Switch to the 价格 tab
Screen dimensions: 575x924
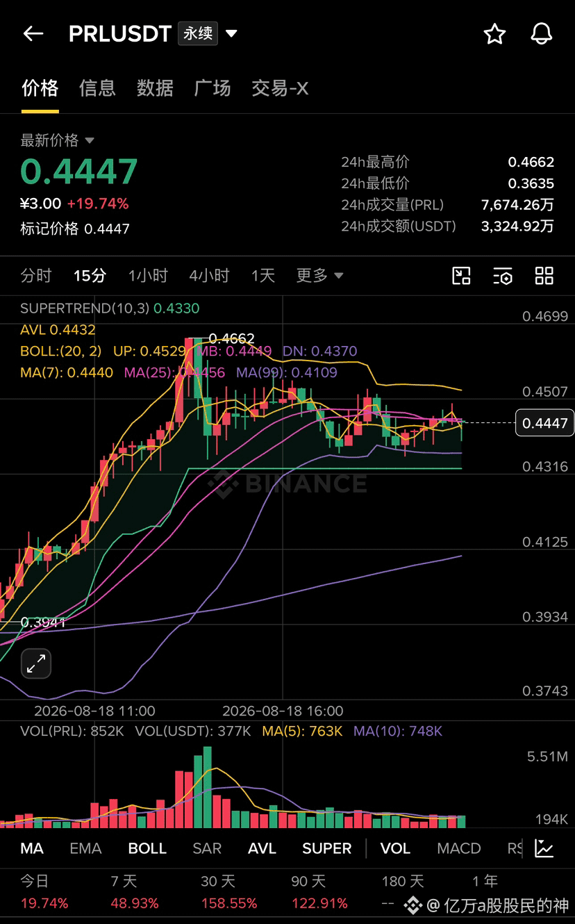pyautogui.click(x=40, y=88)
